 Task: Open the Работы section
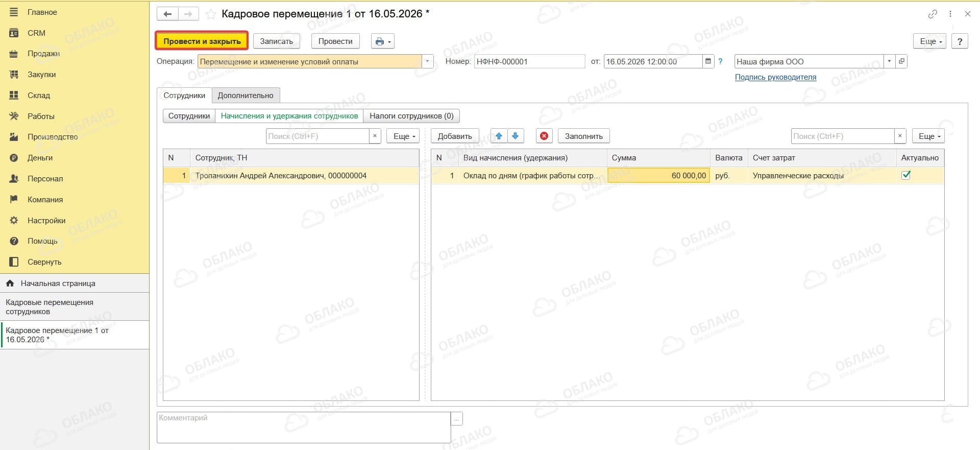[x=41, y=116]
